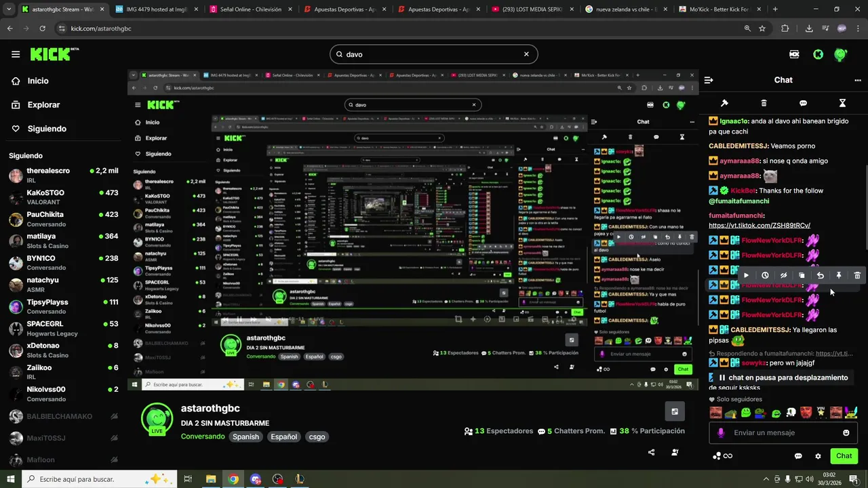This screenshot has width=868, height=488.
Task: Click the purple microphone icon in message box
Action: click(721, 432)
